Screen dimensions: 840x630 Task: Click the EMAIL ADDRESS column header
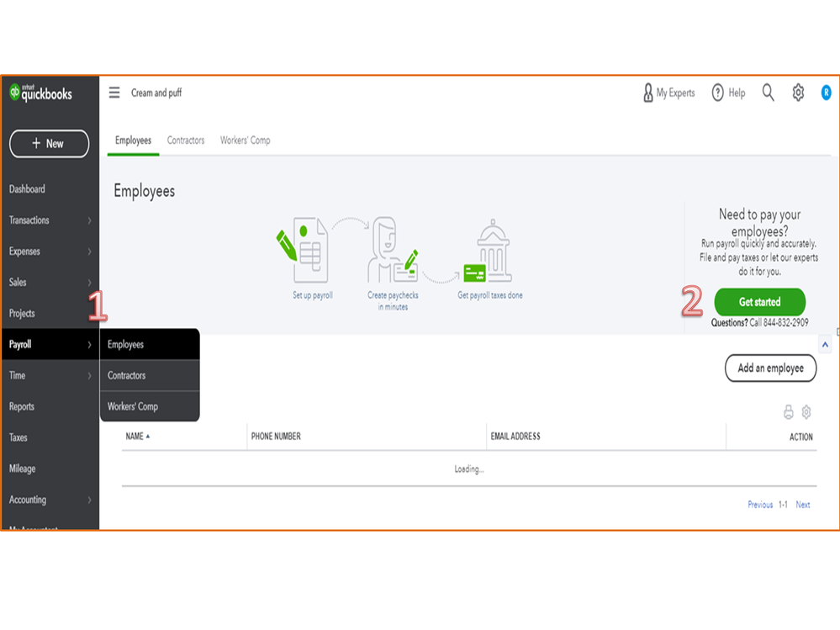(515, 437)
